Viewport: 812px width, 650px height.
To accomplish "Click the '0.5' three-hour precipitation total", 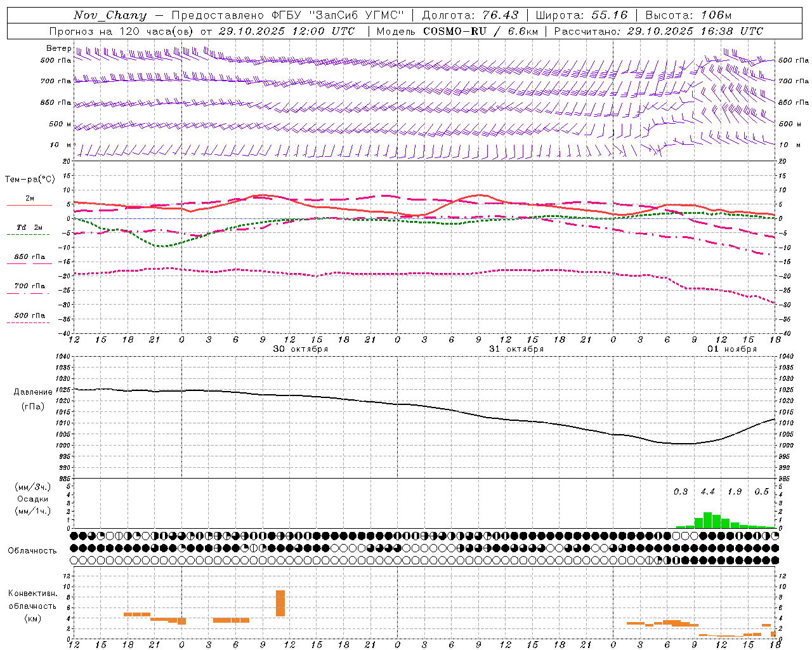I will tap(762, 492).
